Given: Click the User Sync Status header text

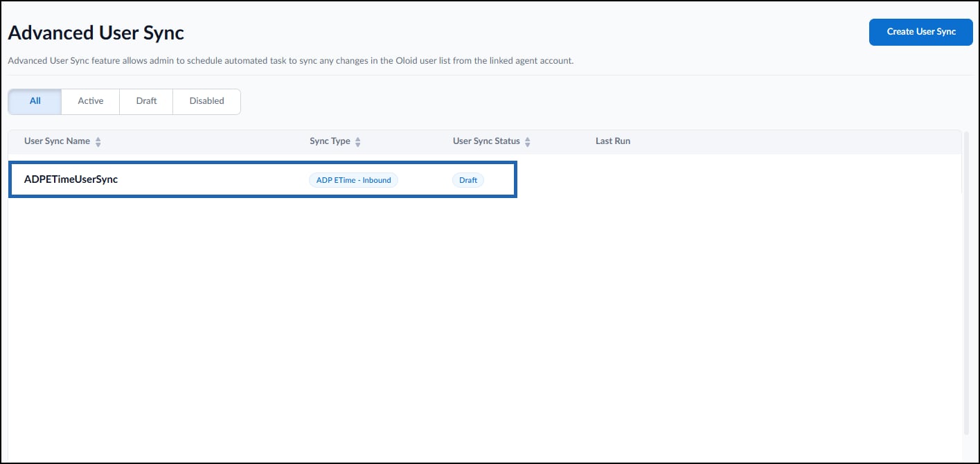Looking at the screenshot, I should point(486,141).
